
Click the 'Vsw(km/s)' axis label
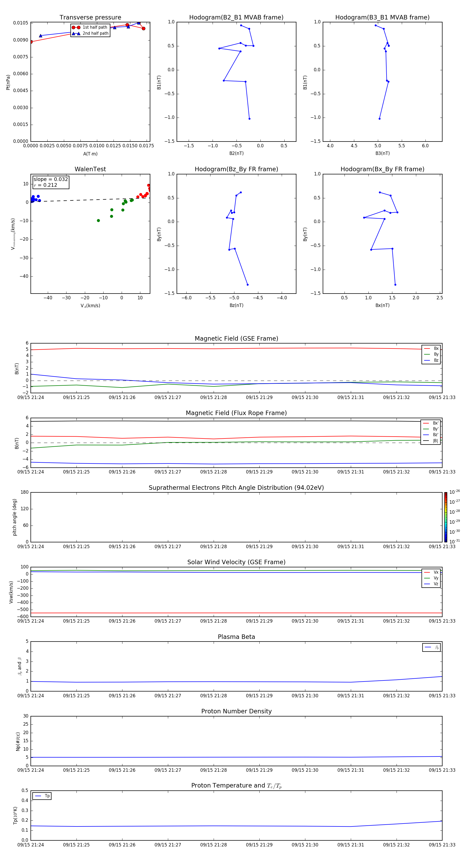[x=11, y=592]
